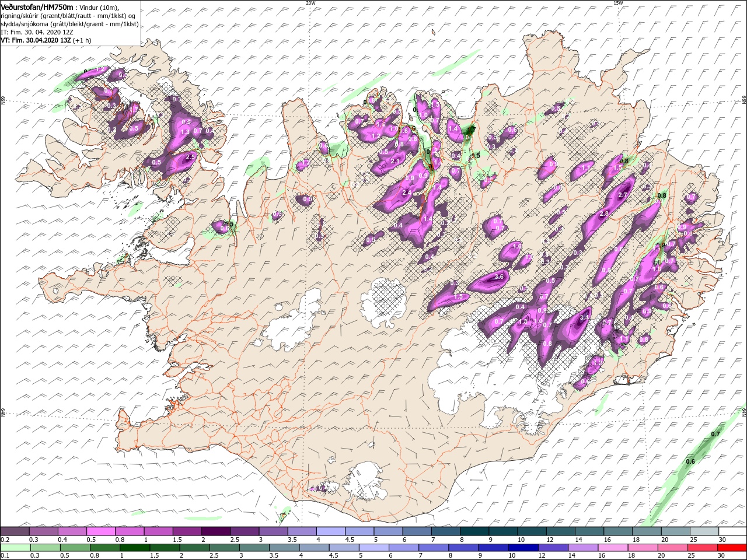Click the rigning/skúrir legend description line

(x=68, y=15)
